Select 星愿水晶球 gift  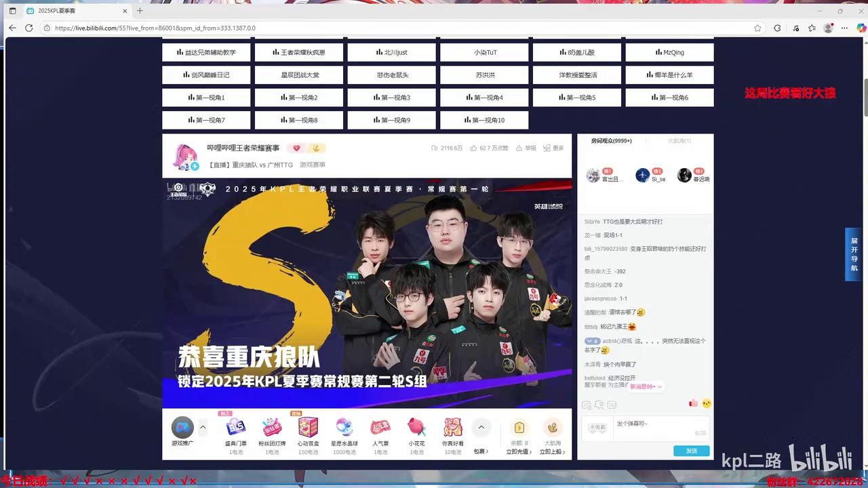tap(344, 434)
